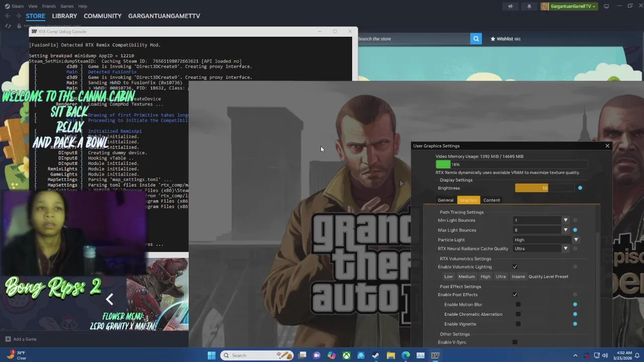Image resolution: width=644 pixels, height=362 pixels.
Task: Click the Video Memory Usage bar
Action: click(512, 164)
